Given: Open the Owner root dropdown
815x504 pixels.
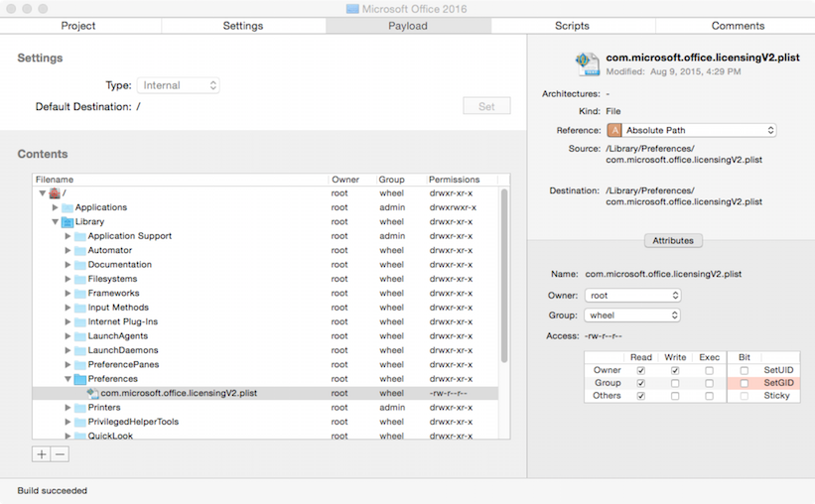Looking at the screenshot, I should pyautogui.click(x=632, y=295).
